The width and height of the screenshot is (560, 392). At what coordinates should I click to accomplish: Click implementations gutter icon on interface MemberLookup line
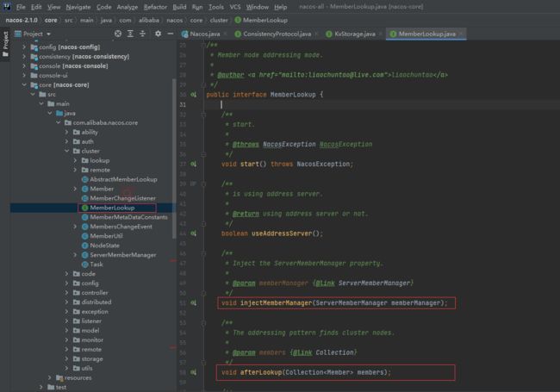coord(193,95)
